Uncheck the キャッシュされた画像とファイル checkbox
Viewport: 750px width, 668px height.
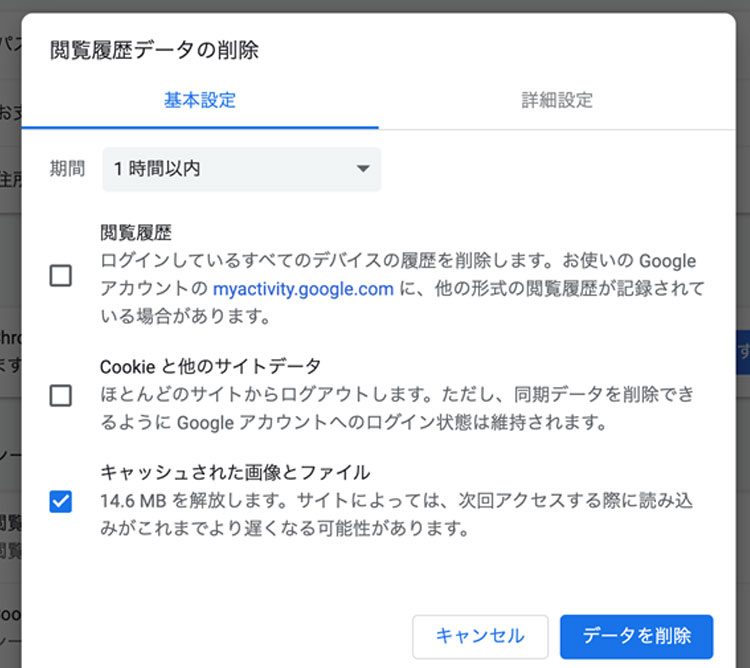[61, 501]
